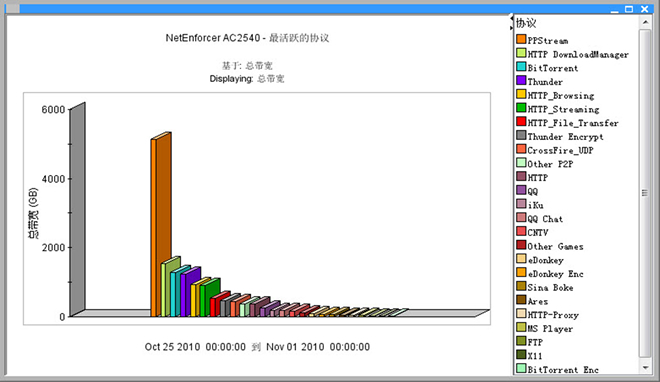
Task: Select the purple Thunder bar in chart
Action: [191, 292]
